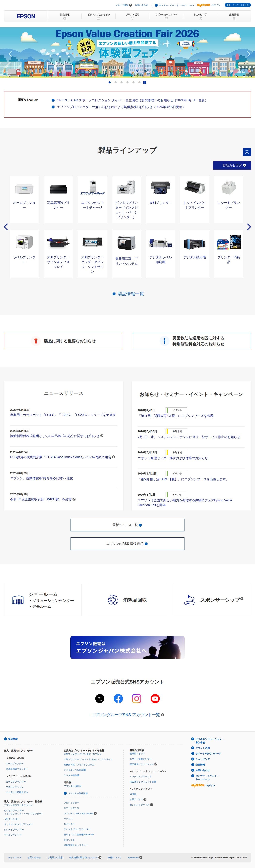
Task: Select the first hero carousel dot
Action: (x=110, y=82)
